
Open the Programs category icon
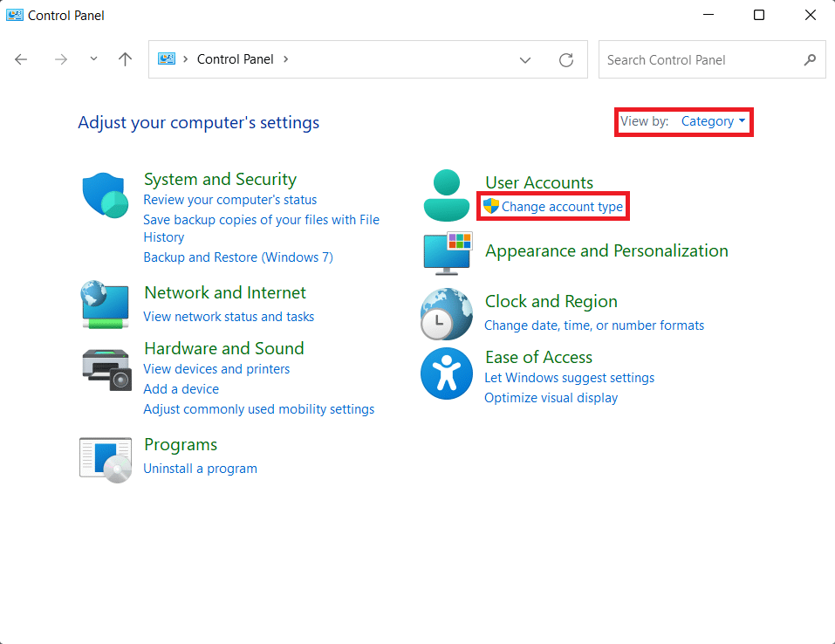tap(106, 459)
